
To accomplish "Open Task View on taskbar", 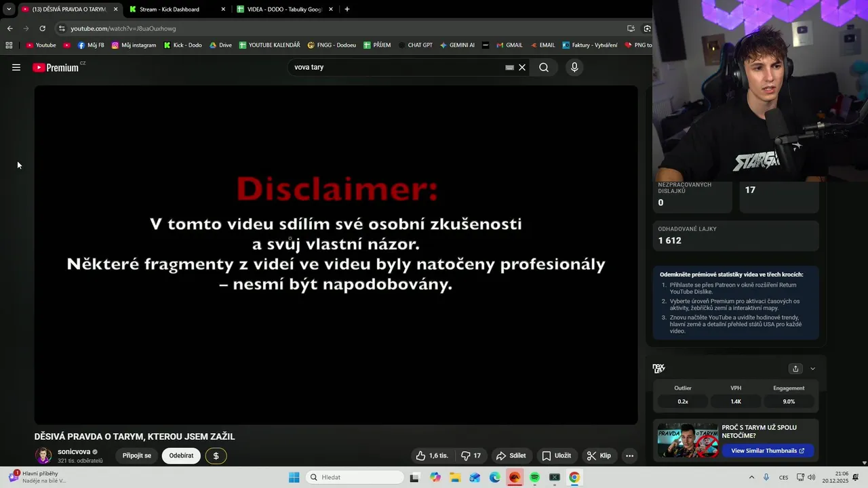I will (414, 477).
